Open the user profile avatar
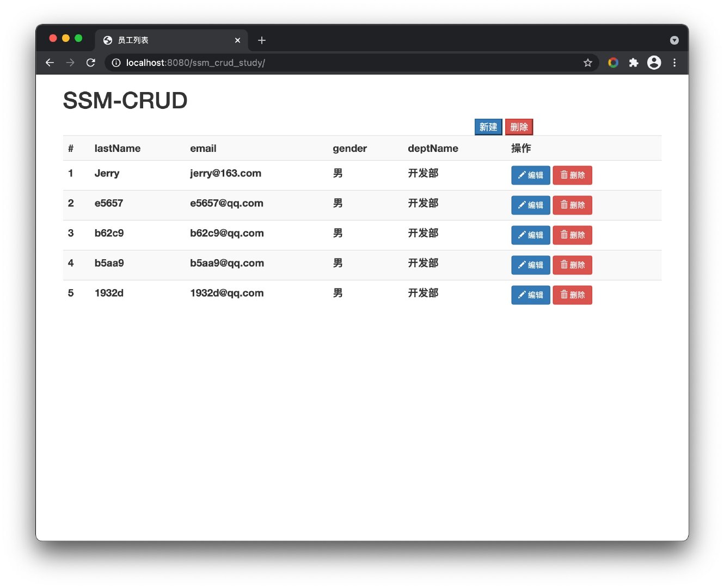The width and height of the screenshot is (724, 588). click(654, 63)
